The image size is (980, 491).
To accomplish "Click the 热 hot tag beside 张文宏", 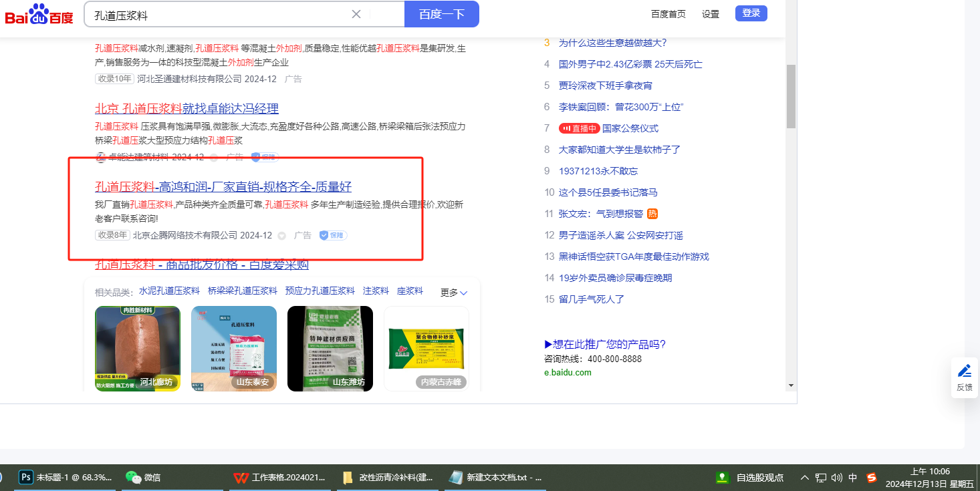I will click(x=652, y=214).
